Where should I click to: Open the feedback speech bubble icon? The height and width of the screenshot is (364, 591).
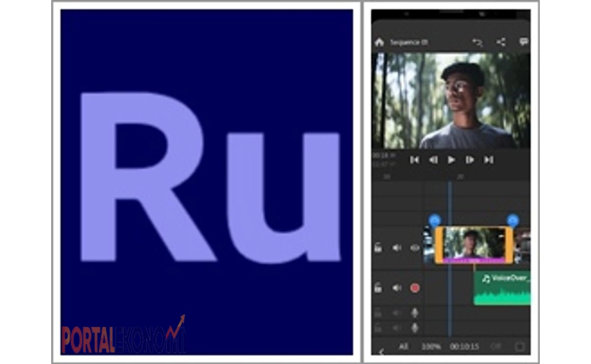click(x=524, y=42)
